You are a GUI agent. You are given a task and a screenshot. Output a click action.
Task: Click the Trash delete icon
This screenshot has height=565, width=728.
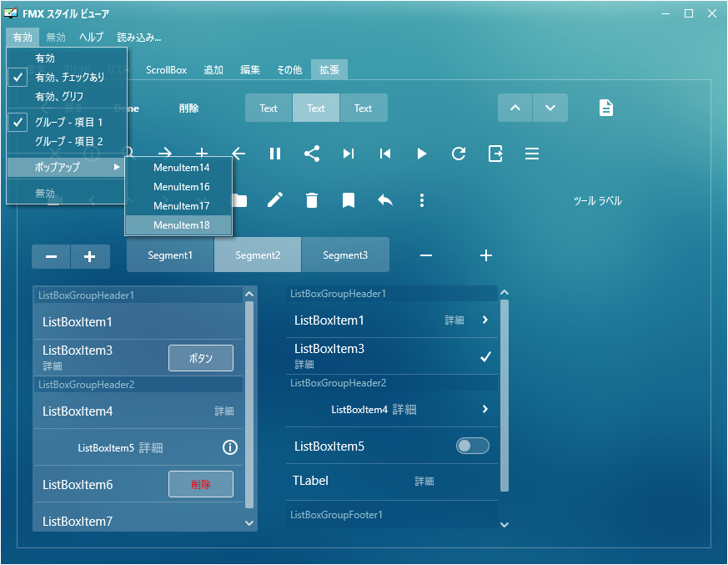[x=312, y=200]
